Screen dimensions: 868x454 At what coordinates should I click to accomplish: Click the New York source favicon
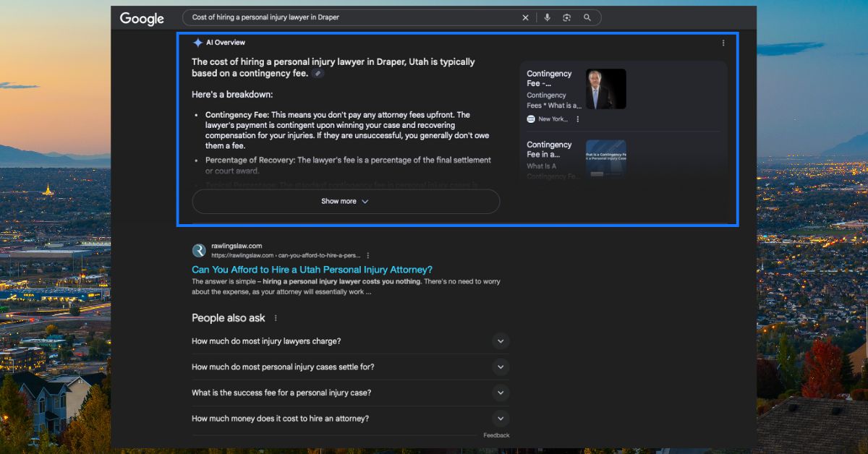[531, 119]
